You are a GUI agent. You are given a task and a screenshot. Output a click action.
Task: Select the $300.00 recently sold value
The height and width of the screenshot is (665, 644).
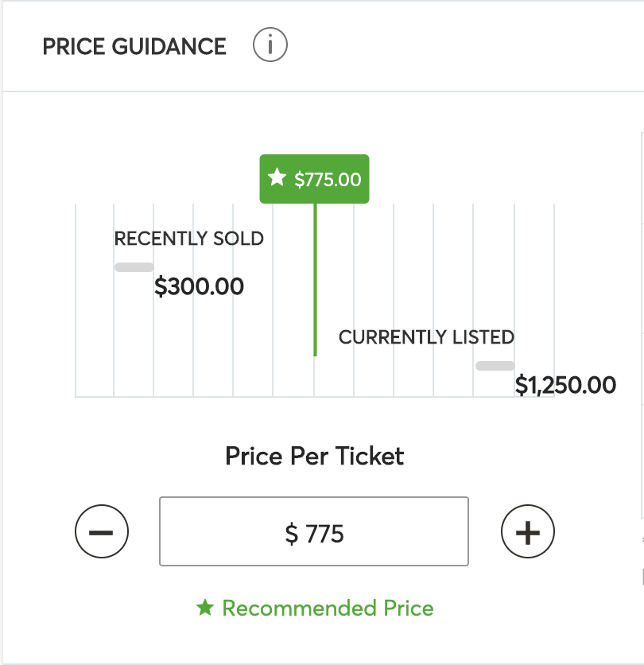(200, 286)
